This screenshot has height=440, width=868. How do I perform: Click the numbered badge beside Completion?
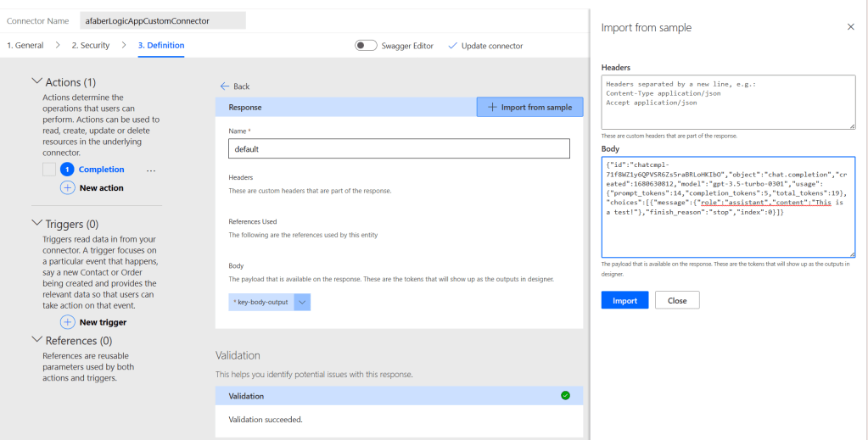click(67, 170)
